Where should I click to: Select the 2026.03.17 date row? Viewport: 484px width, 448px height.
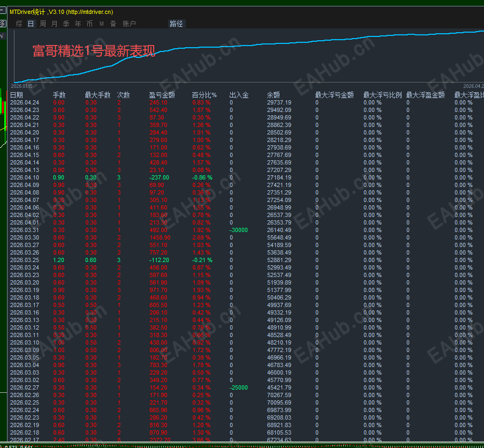(x=25, y=305)
